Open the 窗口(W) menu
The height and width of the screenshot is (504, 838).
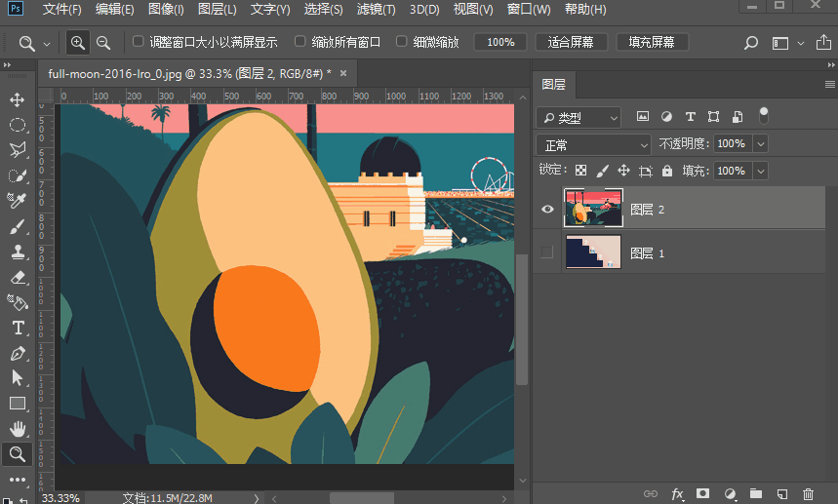pyautogui.click(x=529, y=9)
